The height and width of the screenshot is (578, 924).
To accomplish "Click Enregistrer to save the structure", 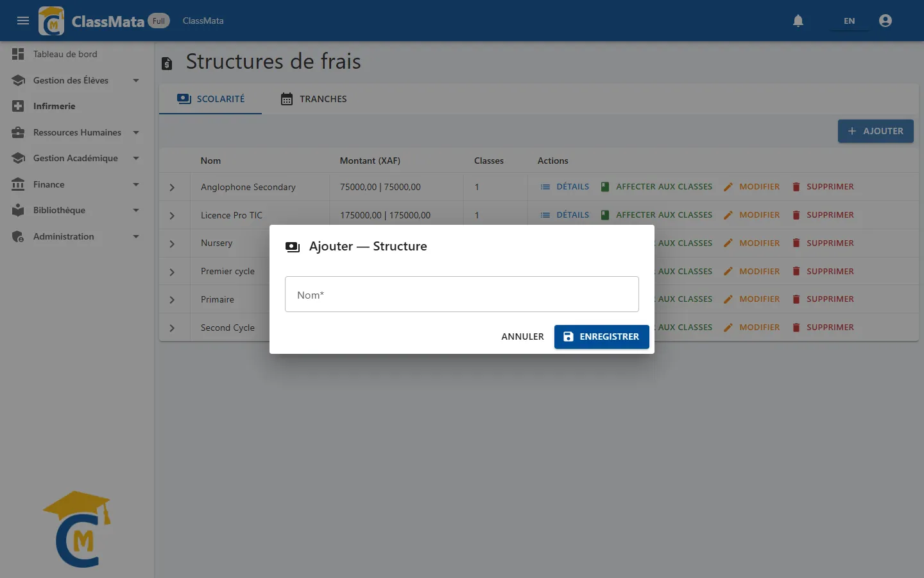I will (x=602, y=337).
